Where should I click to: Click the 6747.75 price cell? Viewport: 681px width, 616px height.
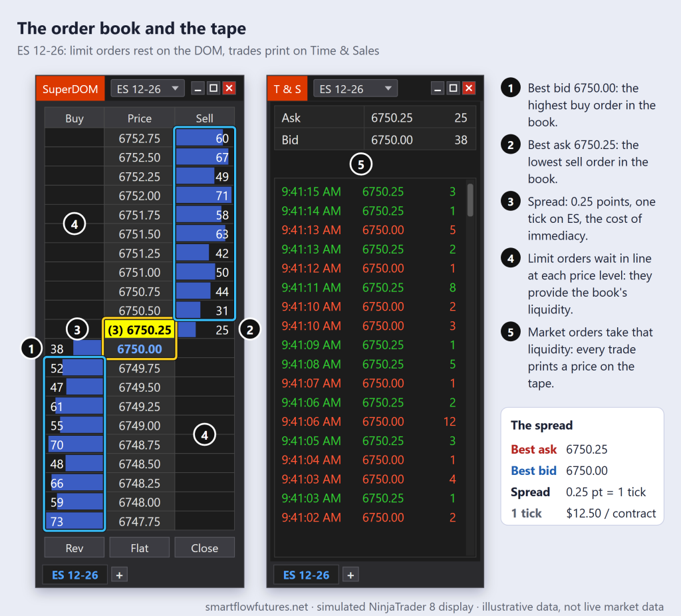[140, 521]
